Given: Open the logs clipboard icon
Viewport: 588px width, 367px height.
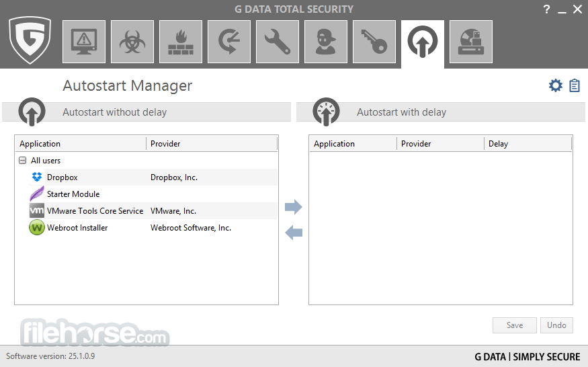Looking at the screenshot, I should click(x=574, y=85).
